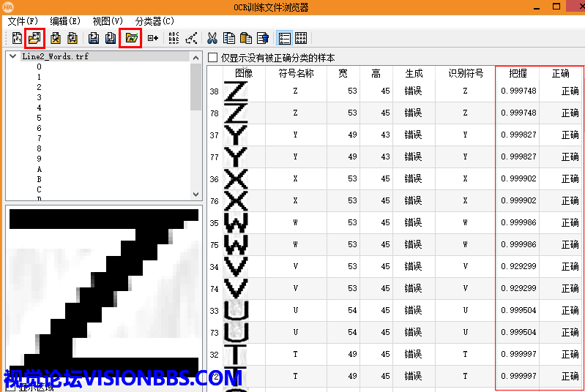This screenshot has height=392, width=585.
Task: Open the 分类器(C) menu
Action: tap(154, 21)
